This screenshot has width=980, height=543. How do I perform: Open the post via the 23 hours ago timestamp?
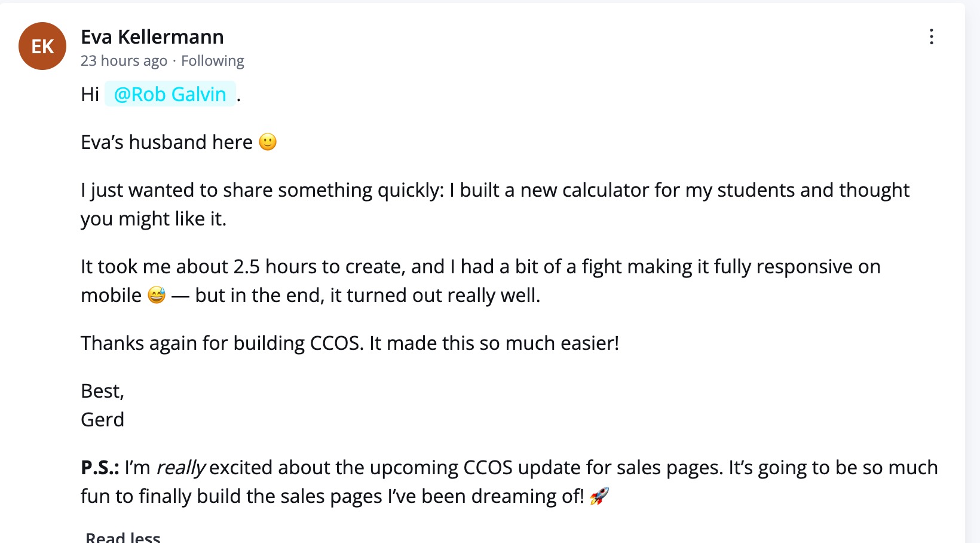click(x=123, y=60)
